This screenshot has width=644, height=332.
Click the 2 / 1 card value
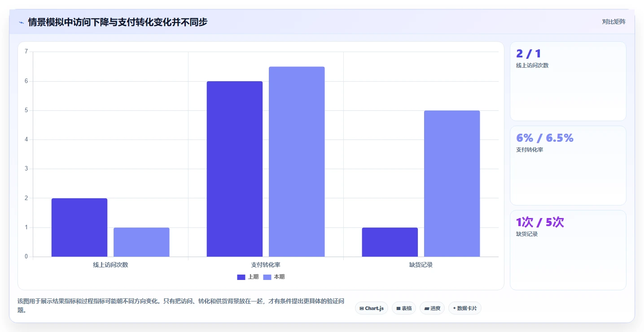click(x=529, y=54)
